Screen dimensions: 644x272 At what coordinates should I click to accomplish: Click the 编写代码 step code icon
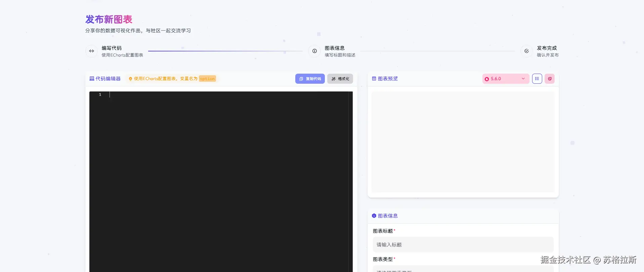pyautogui.click(x=91, y=51)
